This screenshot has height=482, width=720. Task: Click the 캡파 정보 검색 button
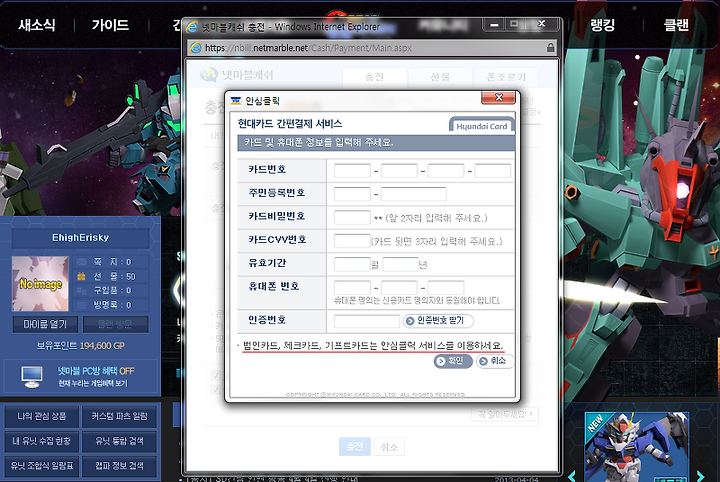click(x=119, y=466)
